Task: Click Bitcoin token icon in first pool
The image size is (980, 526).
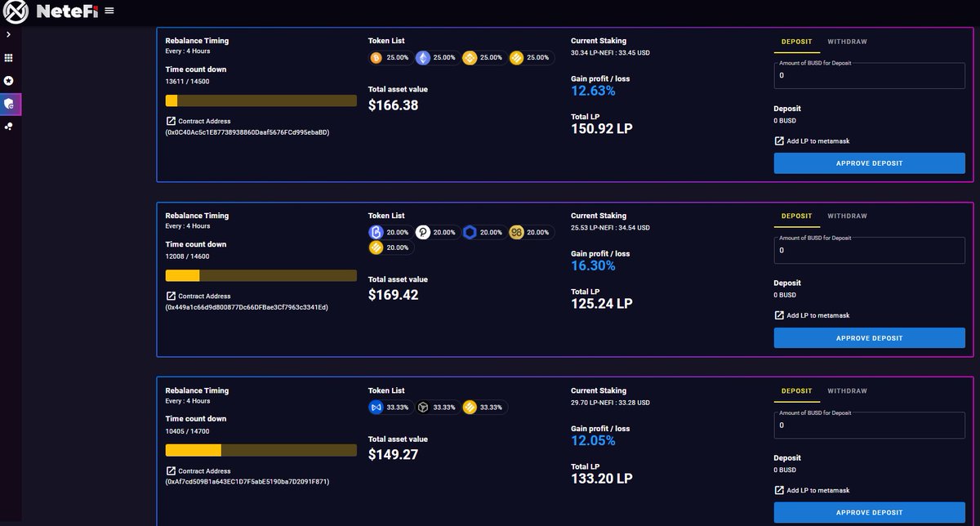Action: tap(376, 58)
